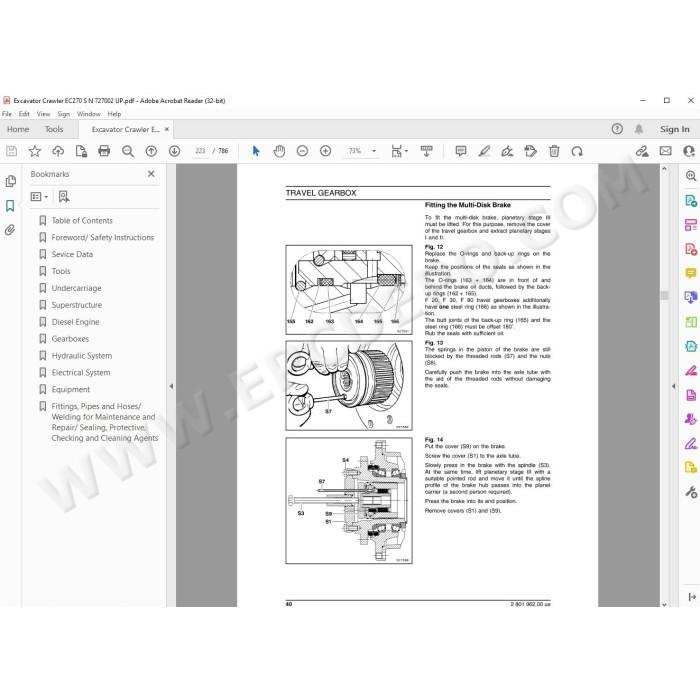Open the Table of Contents bookmark

(82, 221)
